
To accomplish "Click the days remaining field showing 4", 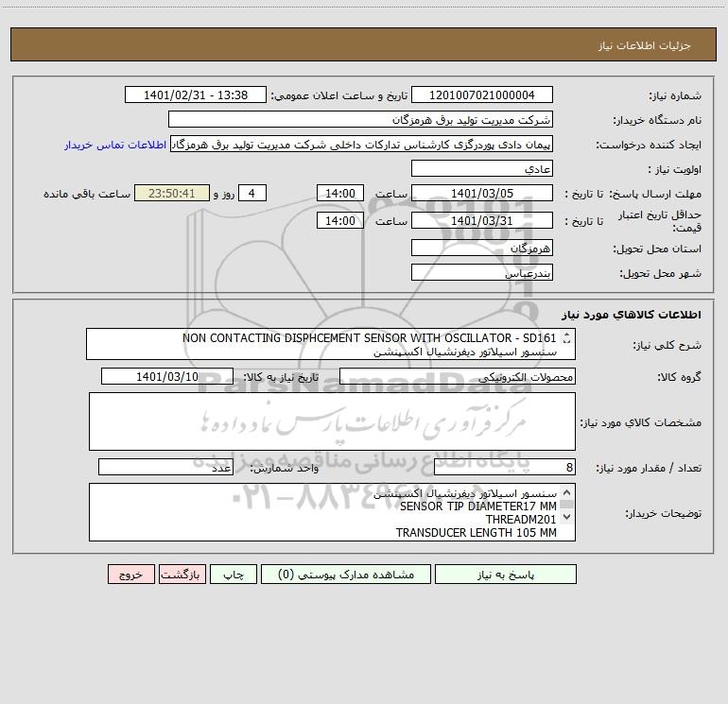I will (252, 193).
